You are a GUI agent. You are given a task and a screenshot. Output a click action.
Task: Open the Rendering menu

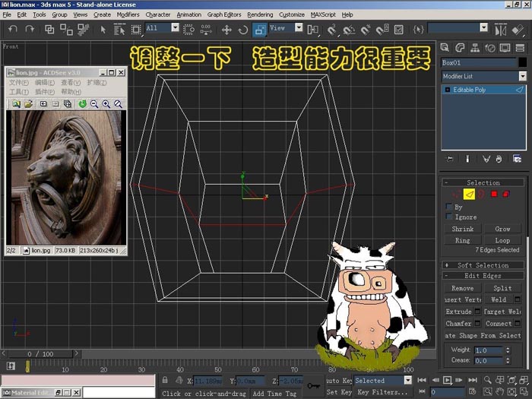tap(260, 14)
